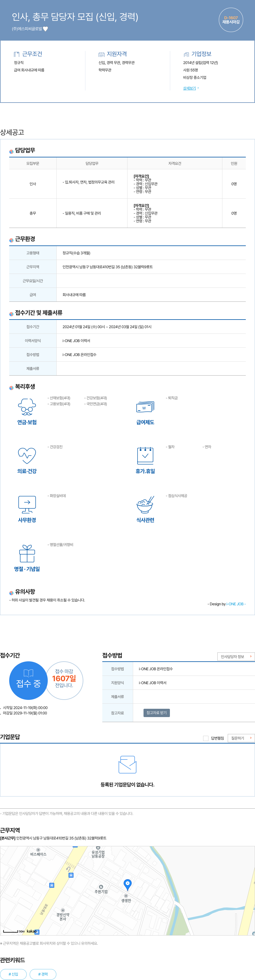Click the 휴가.휴일 calendar icon

click(x=145, y=456)
